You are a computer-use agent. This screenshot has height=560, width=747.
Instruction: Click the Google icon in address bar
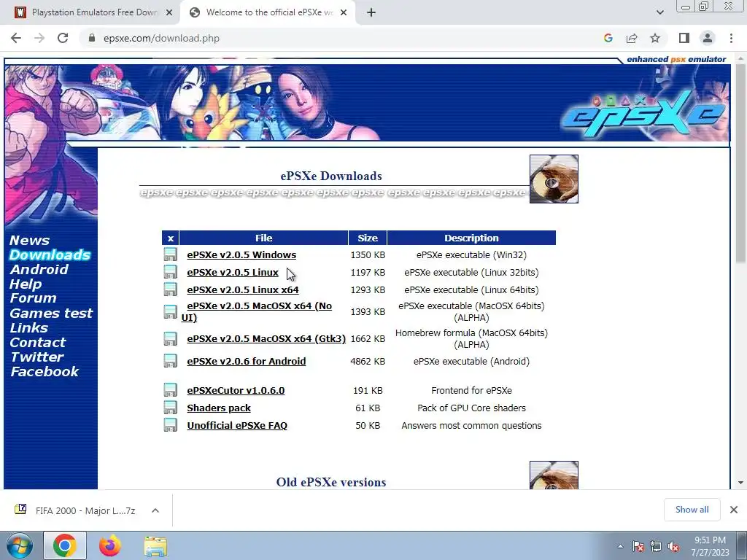pyautogui.click(x=608, y=38)
